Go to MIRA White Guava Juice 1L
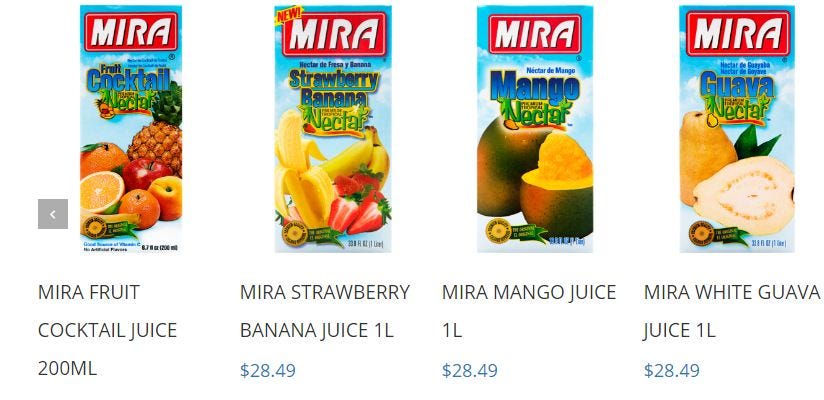This screenshot has height=400, width=824. coord(732,311)
